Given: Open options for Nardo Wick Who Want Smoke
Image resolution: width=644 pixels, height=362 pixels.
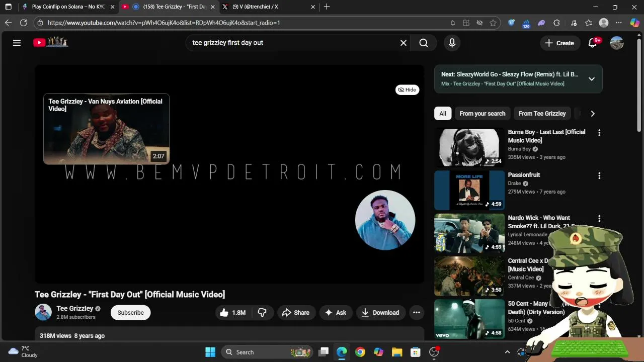Looking at the screenshot, I should coord(599,219).
